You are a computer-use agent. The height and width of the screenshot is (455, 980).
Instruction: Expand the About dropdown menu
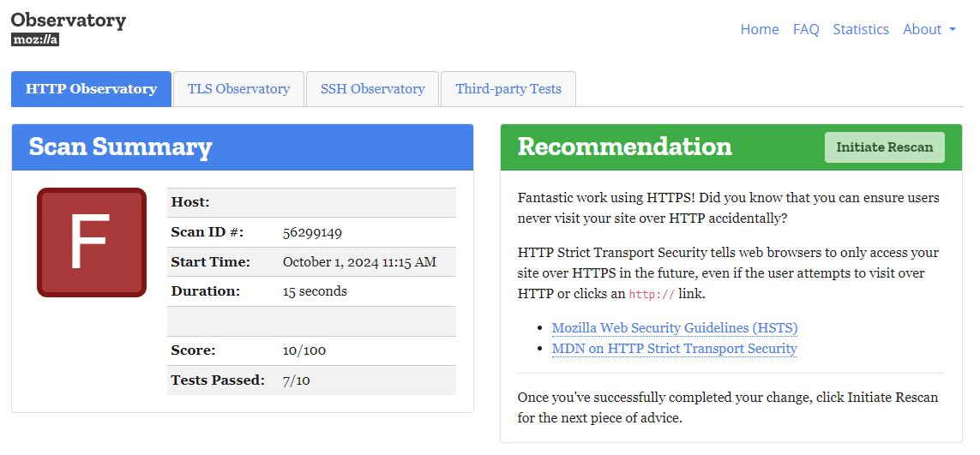[x=929, y=29]
